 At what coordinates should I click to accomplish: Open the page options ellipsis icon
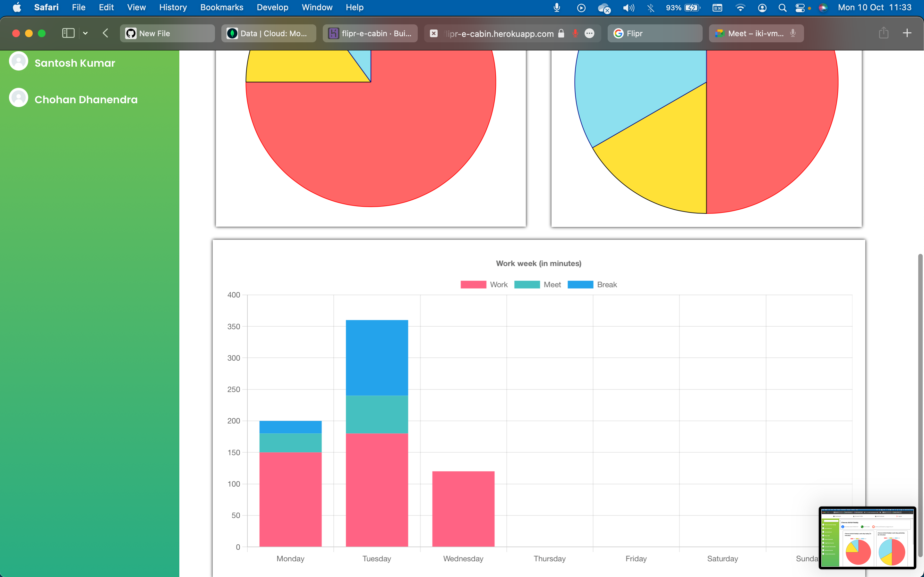click(589, 33)
